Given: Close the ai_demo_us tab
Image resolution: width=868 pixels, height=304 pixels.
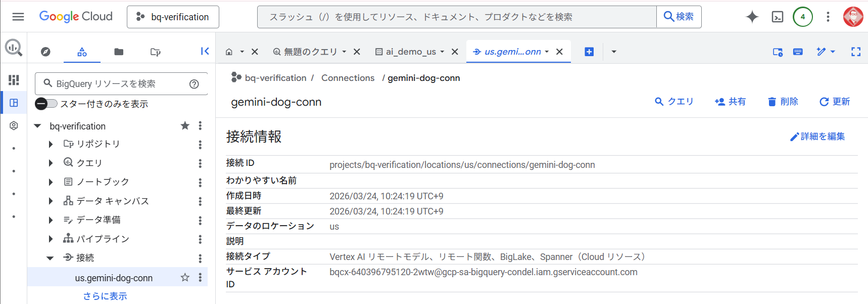Looking at the screenshot, I should coord(455,52).
